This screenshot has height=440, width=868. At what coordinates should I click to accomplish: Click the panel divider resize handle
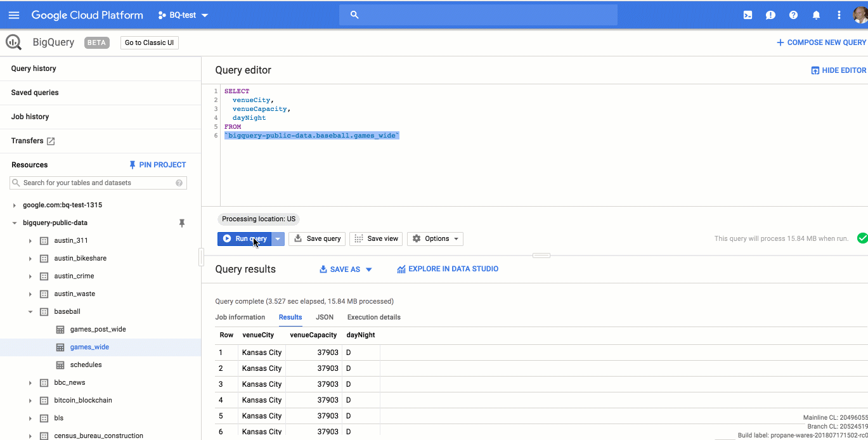point(541,256)
